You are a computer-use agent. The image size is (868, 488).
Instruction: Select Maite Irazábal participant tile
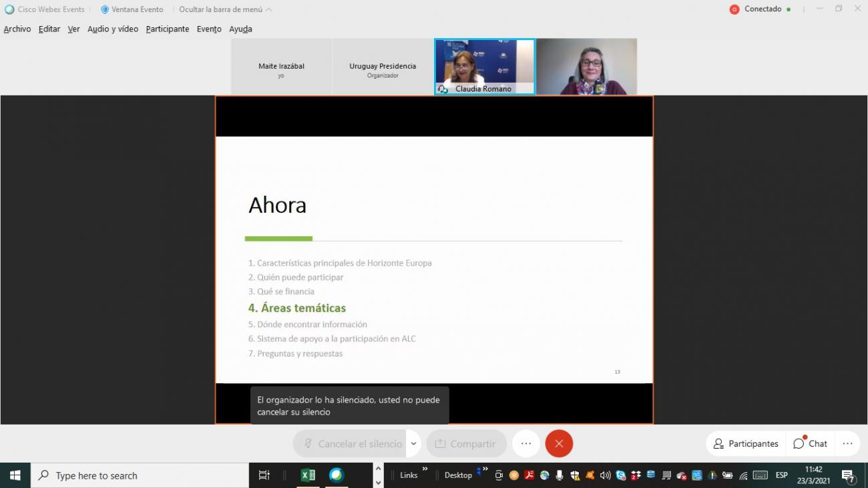281,67
